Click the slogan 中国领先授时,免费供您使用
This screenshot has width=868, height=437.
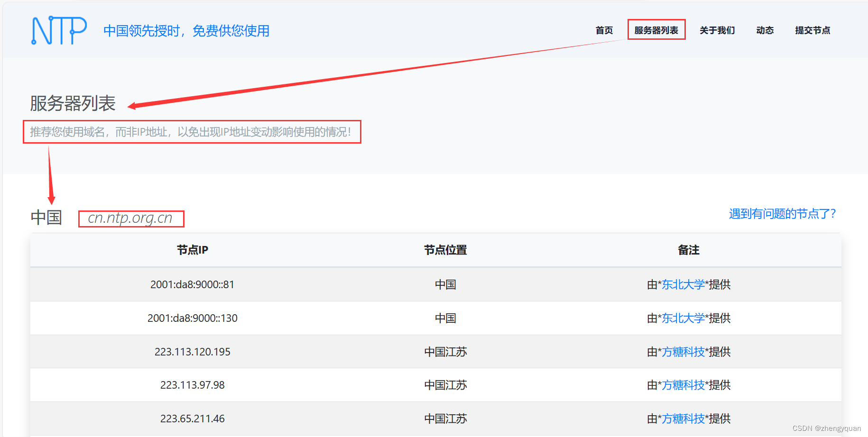(x=186, y=31)
